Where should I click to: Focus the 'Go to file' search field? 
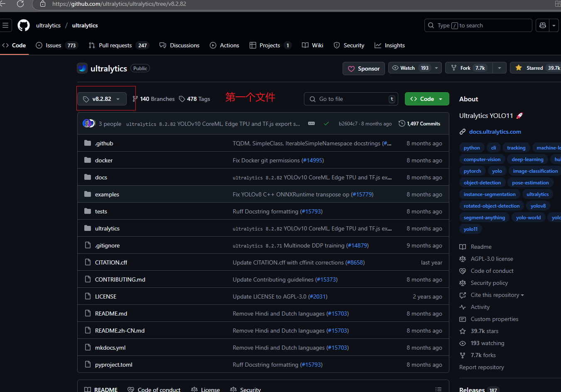(x=351, y=99)
